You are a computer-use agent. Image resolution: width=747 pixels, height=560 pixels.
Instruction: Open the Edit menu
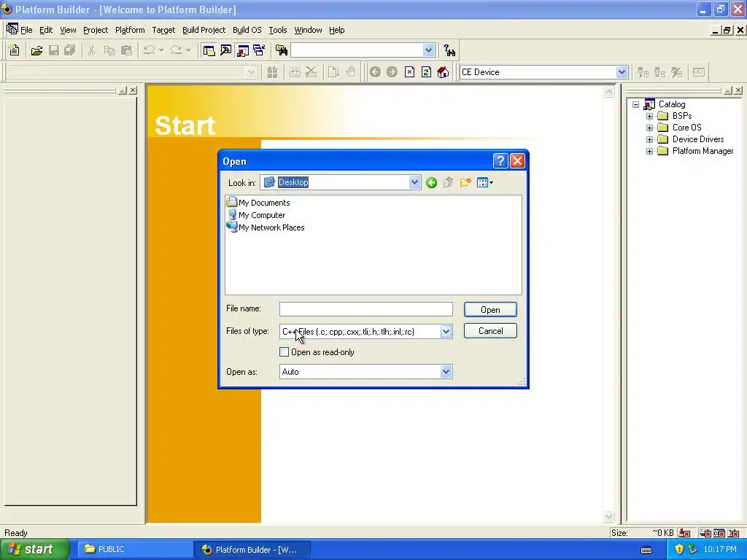(46, 30)
